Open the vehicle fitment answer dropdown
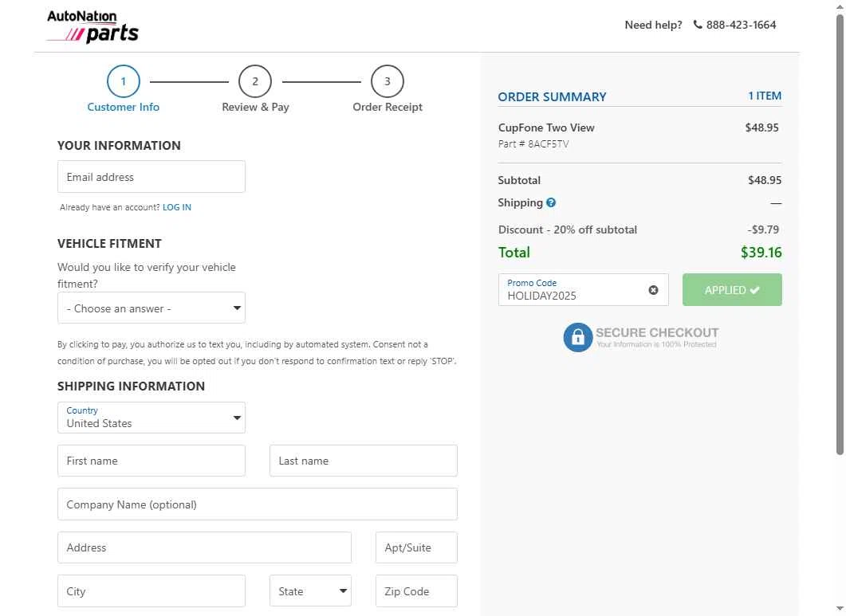The width and height of the screenshot is (846, 616). (x=151, y=308)
